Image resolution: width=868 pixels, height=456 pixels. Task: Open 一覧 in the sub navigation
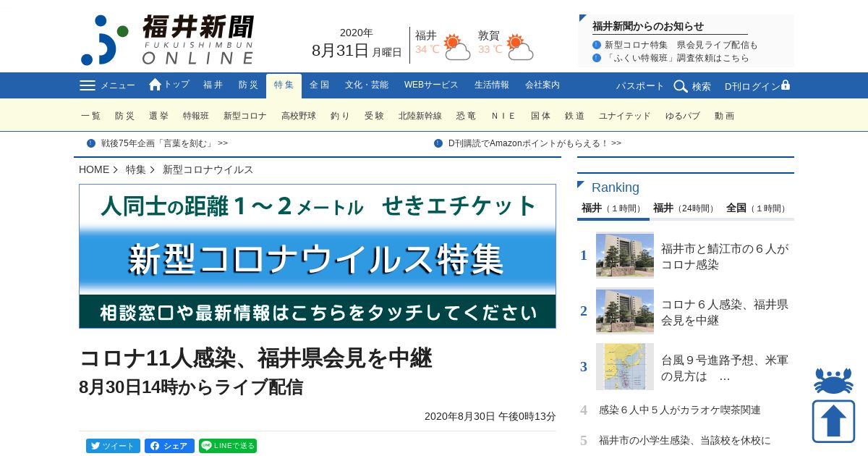coord(91,116)
